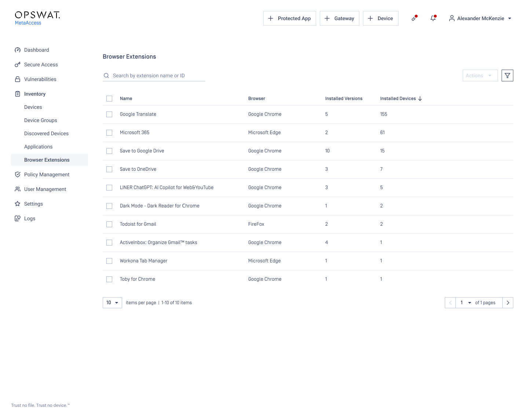The height and width of the screenshot is (420, 528).
Task: Click the Policy Management shield icon
Action: coord(18,174)
